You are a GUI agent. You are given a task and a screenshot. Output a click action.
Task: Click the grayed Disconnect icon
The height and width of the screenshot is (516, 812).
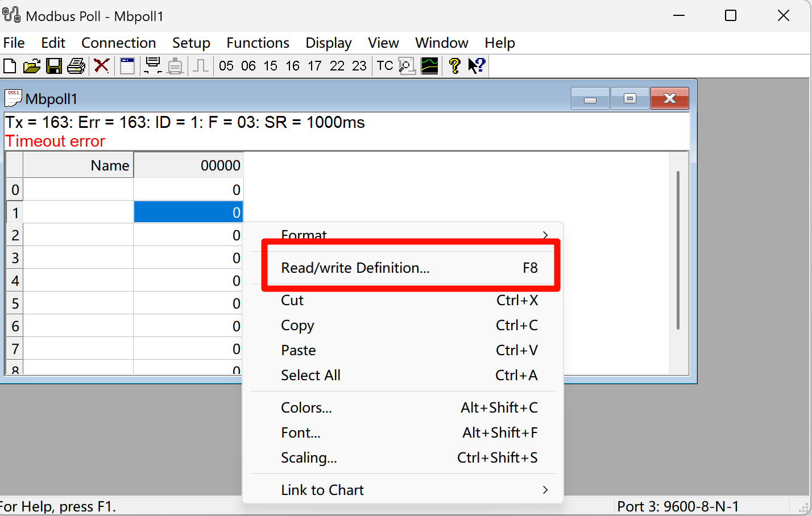coord(176,66)
